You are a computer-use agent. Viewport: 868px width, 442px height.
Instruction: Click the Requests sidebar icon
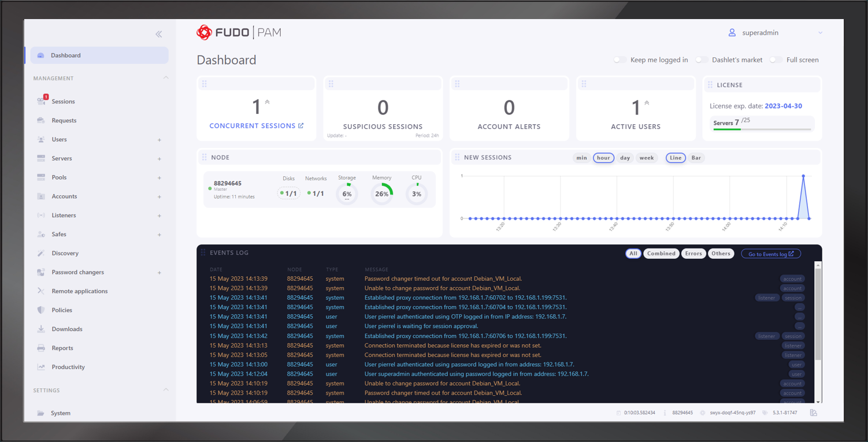coord(41,120)
